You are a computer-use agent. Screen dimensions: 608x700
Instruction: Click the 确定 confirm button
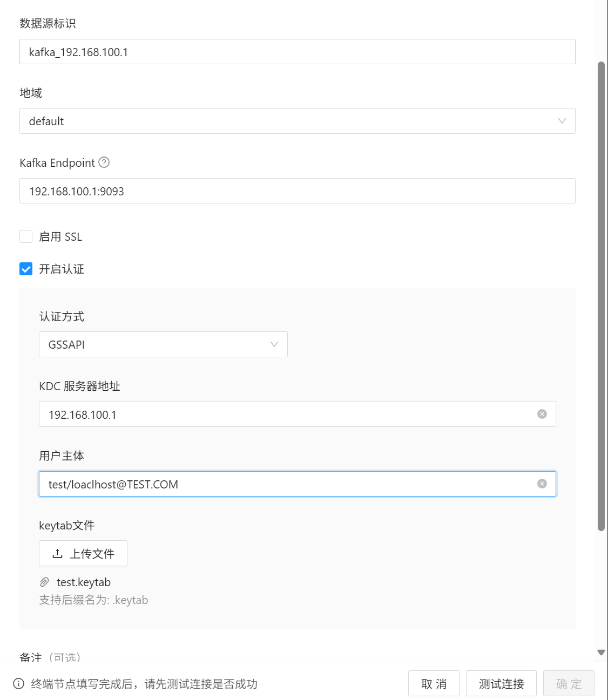[569, 684]
